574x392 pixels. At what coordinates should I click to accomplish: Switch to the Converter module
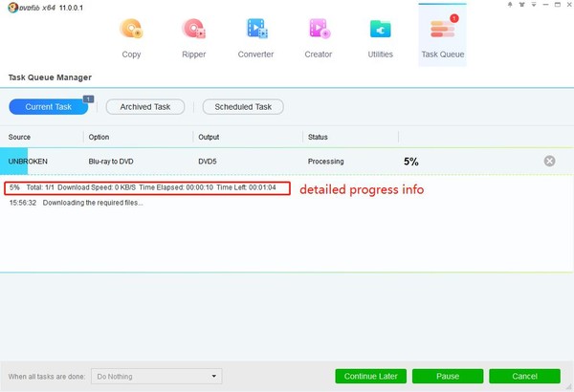coord(255,37)
